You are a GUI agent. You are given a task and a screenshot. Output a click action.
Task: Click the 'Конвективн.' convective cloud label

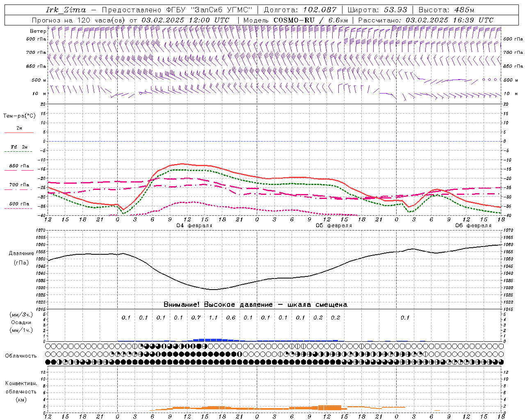click(21, 383)
